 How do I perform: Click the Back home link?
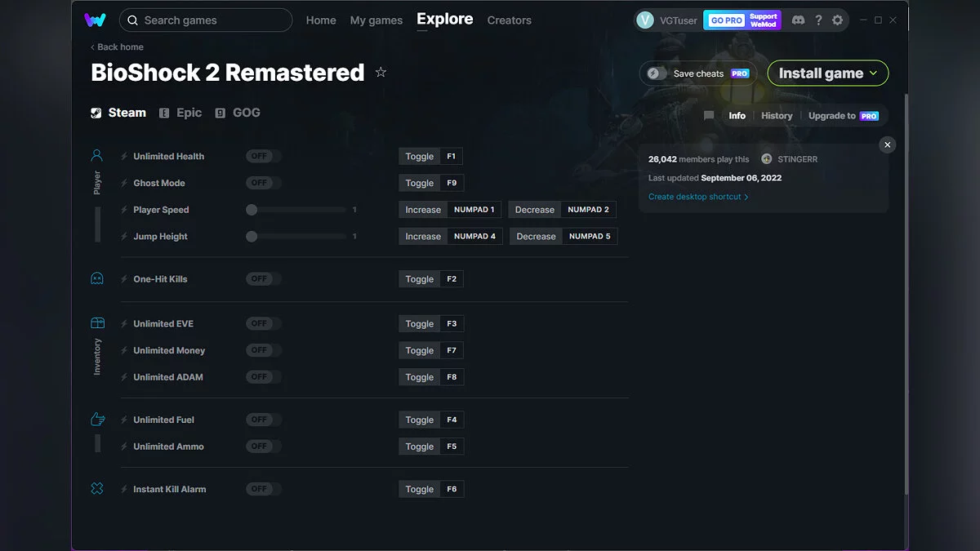(117, 47)
